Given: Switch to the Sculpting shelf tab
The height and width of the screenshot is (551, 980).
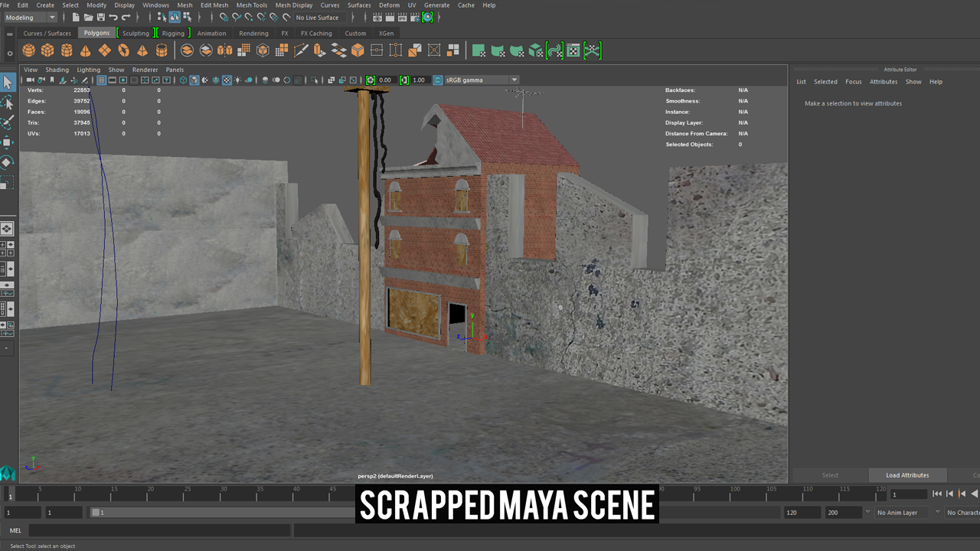Looking at the screenshot, I should pyautogui.click(x=136, y=33).
